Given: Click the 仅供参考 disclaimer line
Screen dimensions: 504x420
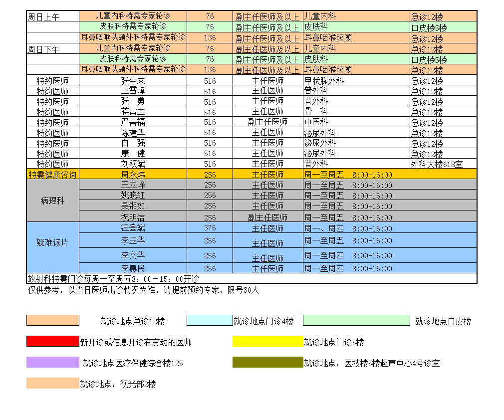Looking at the screenshot, I should [x=143, y=290].
